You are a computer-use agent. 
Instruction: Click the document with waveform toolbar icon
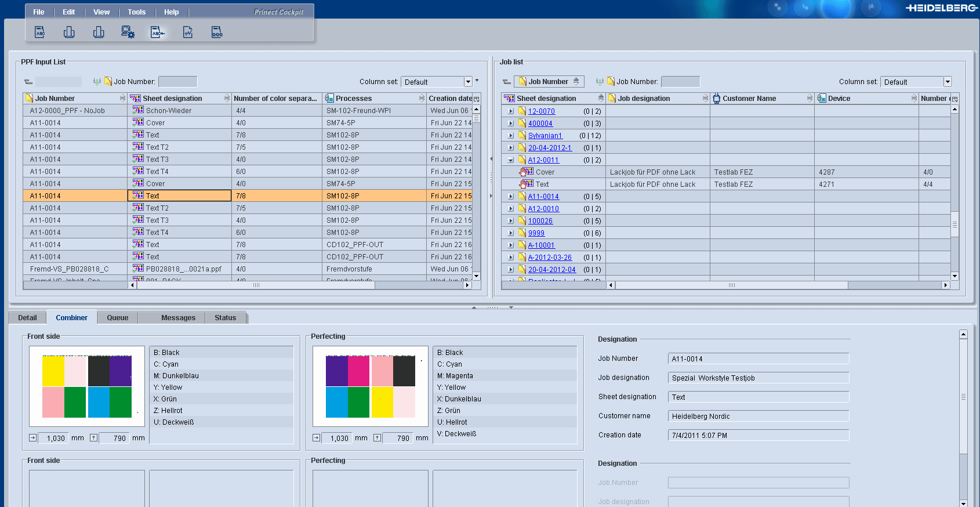(x=187, y=32)
